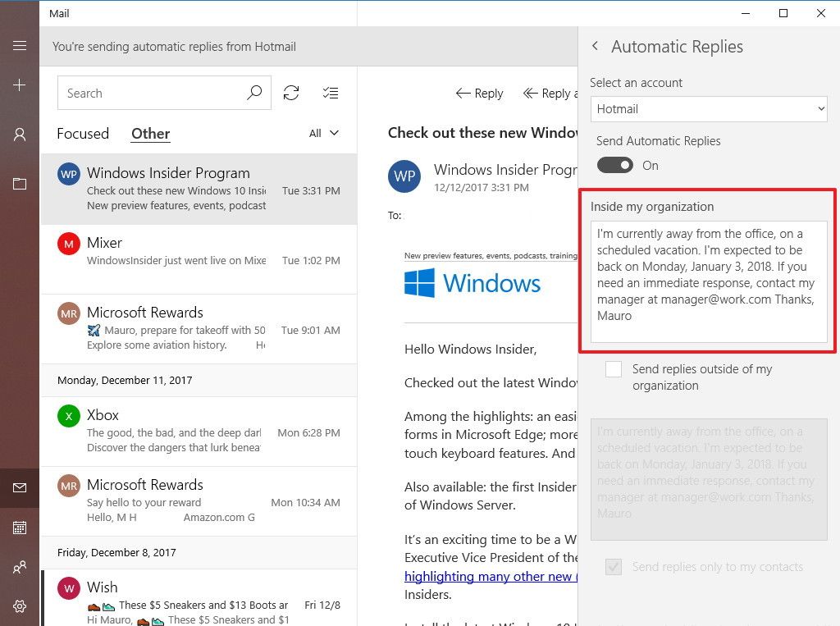Switch to the Calendar app icon
This screenshot has height=626, width=840.
tap(20, 528)
